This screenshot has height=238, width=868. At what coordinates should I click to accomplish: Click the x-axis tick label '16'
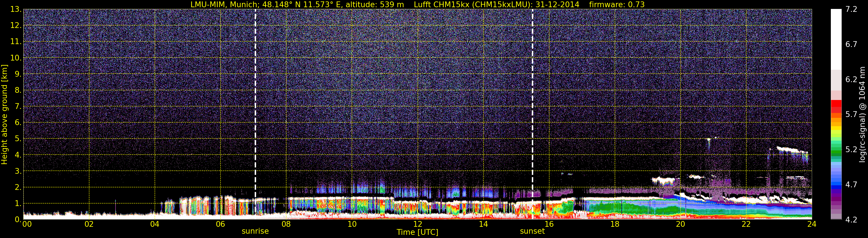[549, 224]
